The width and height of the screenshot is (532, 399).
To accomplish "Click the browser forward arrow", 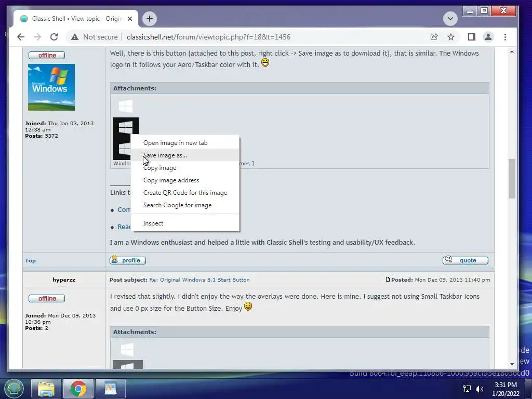I will (37, 37).
